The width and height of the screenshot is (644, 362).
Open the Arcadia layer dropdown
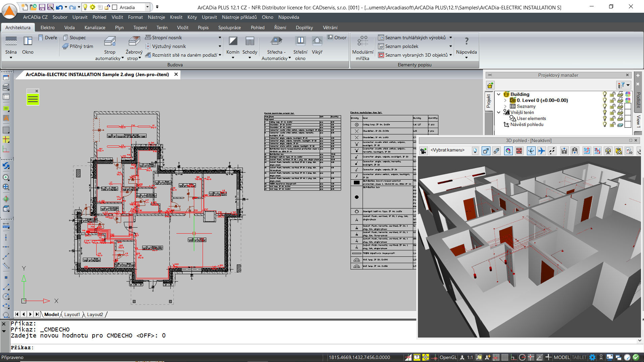point(147,7)
